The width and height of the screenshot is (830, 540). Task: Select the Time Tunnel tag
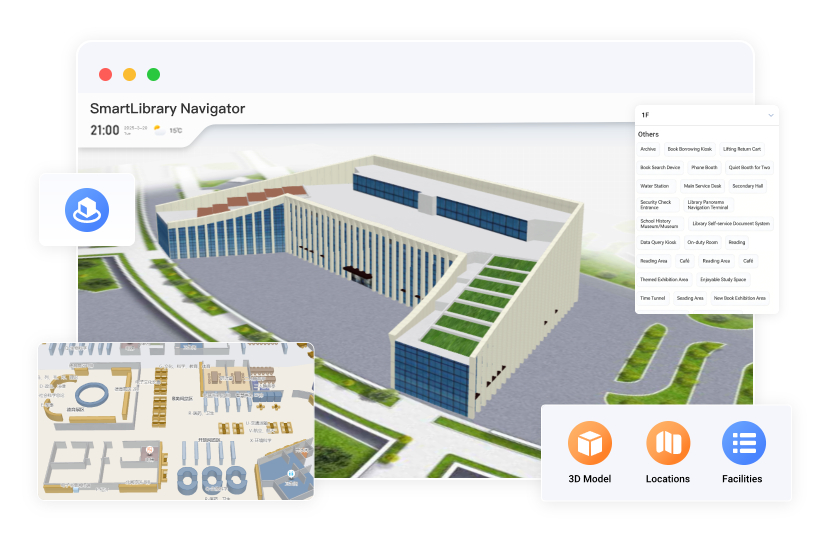tap(652, 298)
